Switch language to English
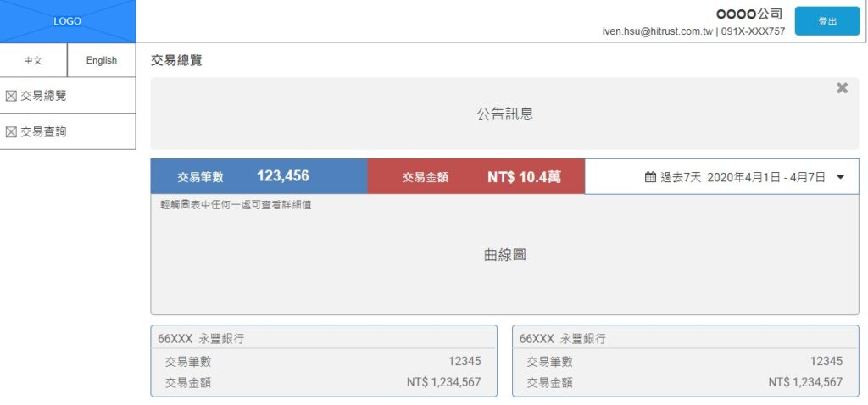Image resolution: width=868 pixels, height=405 pixels. click(102, 60)
